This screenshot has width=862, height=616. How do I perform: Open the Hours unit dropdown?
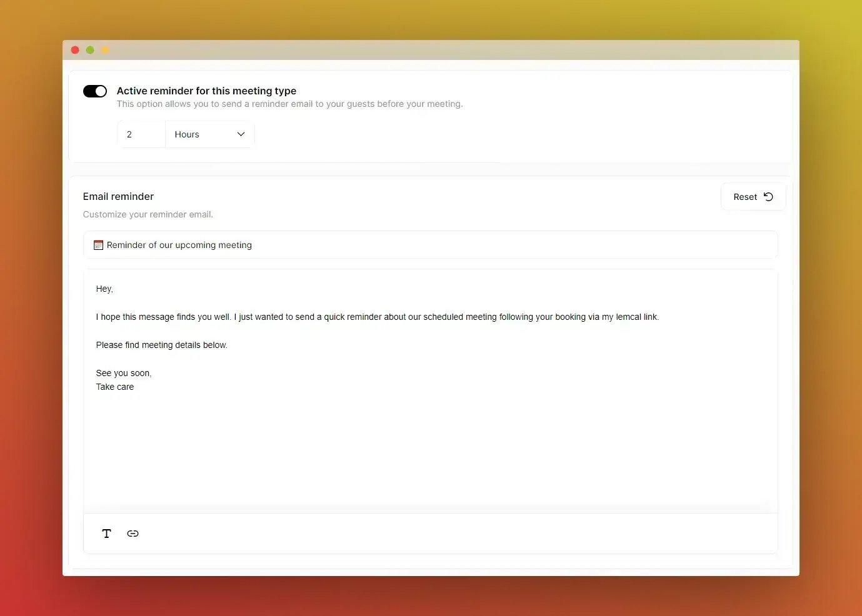(x=209, y=134)
